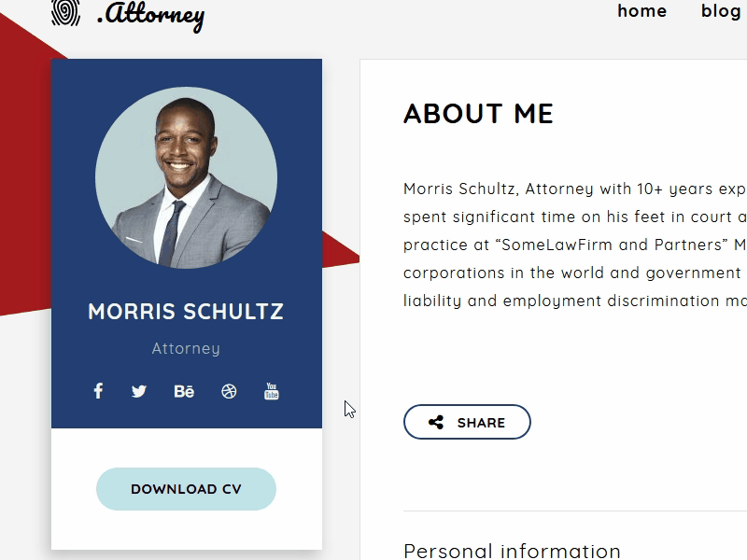The height and width of the screenshot is (560, 747).
Task: Open the YouTube channel icon
Action: click(x=272, y=391)
